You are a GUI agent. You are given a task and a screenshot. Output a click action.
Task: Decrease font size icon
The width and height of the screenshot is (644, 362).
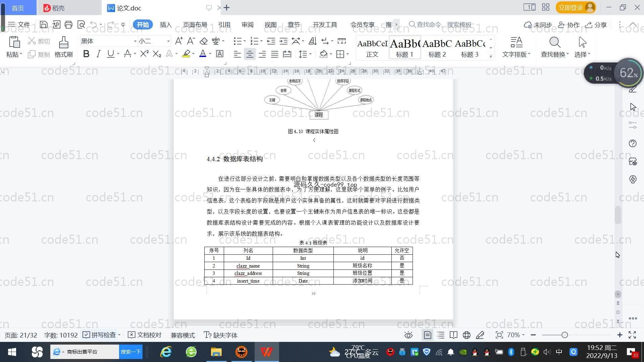click(x=191, y=41)
